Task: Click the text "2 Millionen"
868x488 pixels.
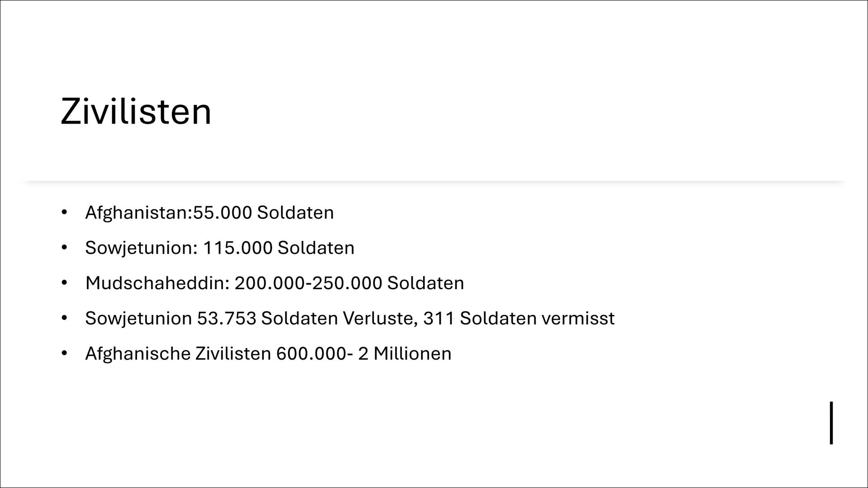Action: [405, 354]
